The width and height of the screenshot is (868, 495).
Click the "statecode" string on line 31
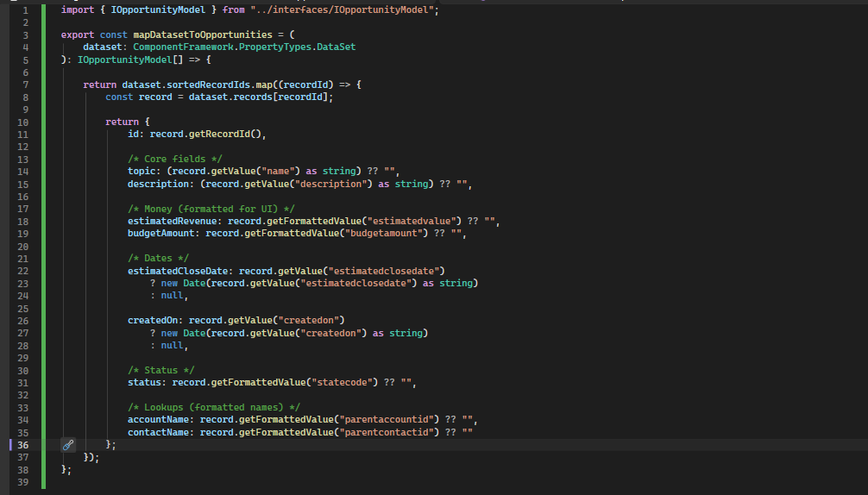pos(345,383)
